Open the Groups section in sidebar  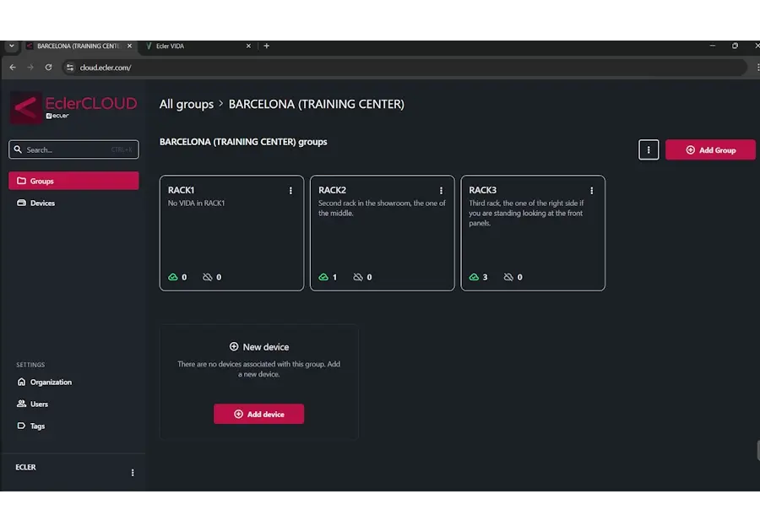coord(73,181)
